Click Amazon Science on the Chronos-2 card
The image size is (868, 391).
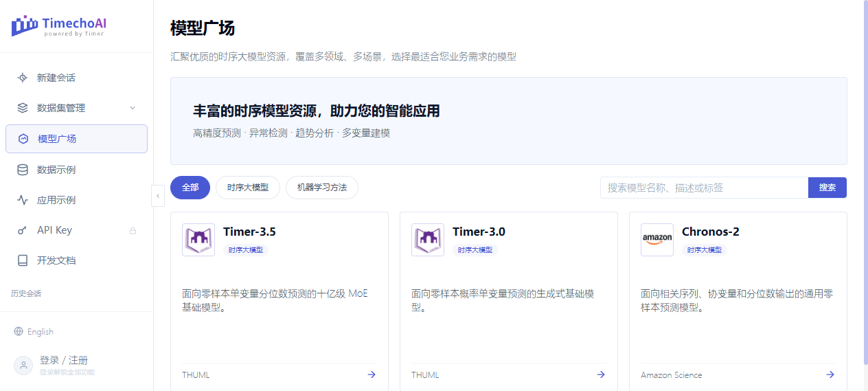pos(672,375)
